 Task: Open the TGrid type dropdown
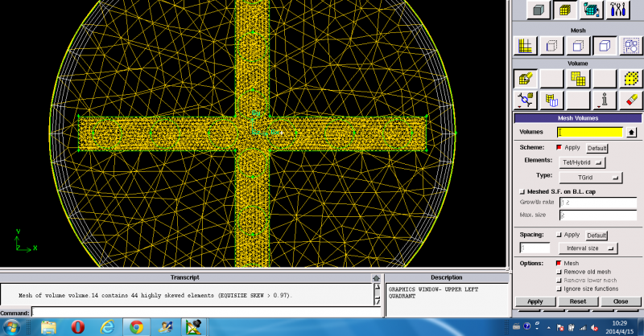[x=591, y=176]
